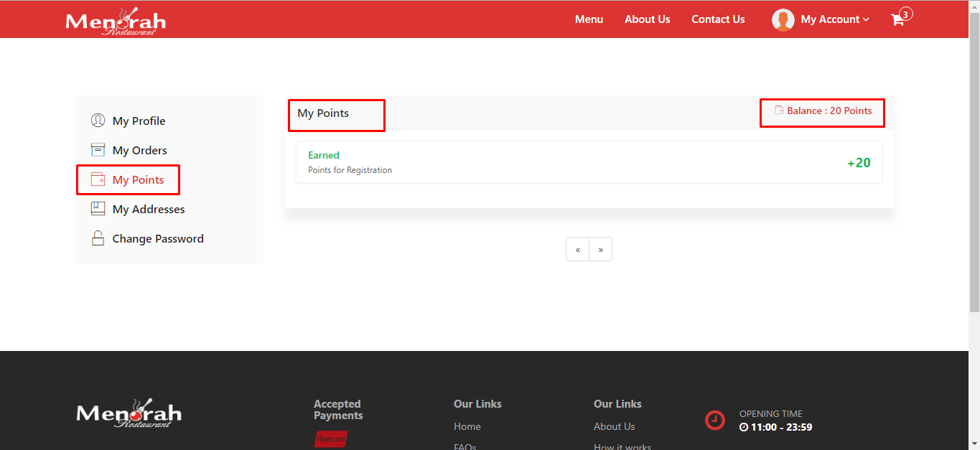Open the Menu navigation item
The image size is (980, 450).
[589, 19]
